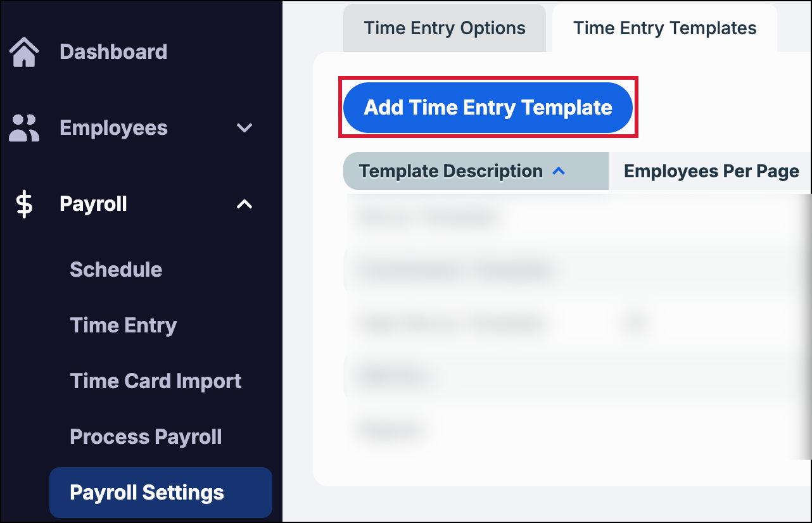Image resolution: width=812 pixels, height=523 pixels.
Task: Open Schedule under Payroll
Action: point(116,270)
